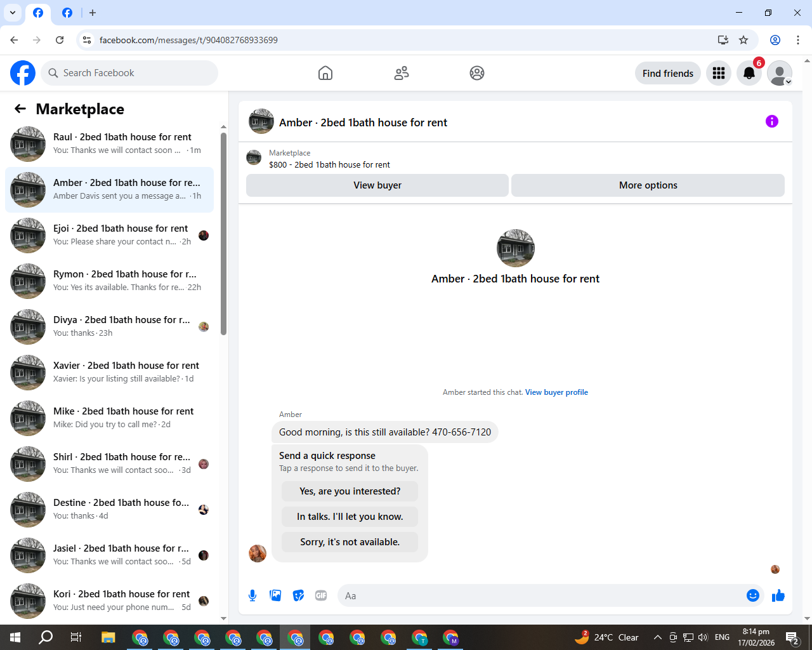
Task: Click the browser back arrow
Action: click(14, 40)
